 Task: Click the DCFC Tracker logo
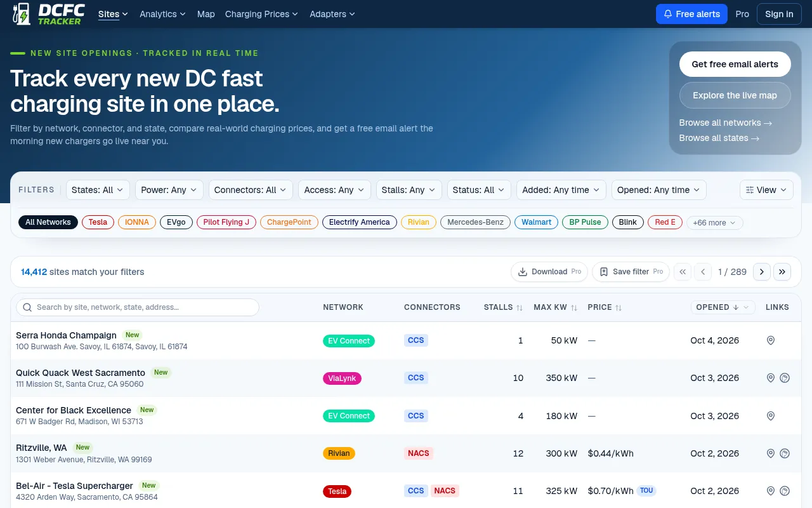point(48,14)
